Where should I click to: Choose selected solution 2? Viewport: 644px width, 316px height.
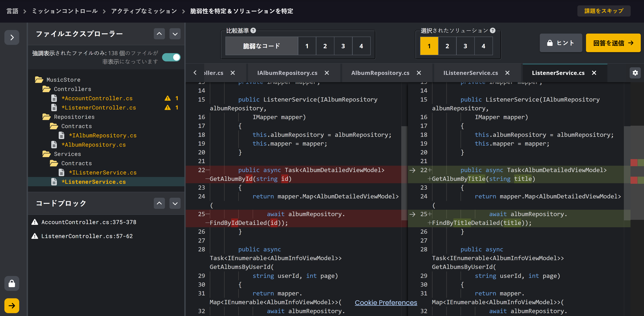coord(447,46)
